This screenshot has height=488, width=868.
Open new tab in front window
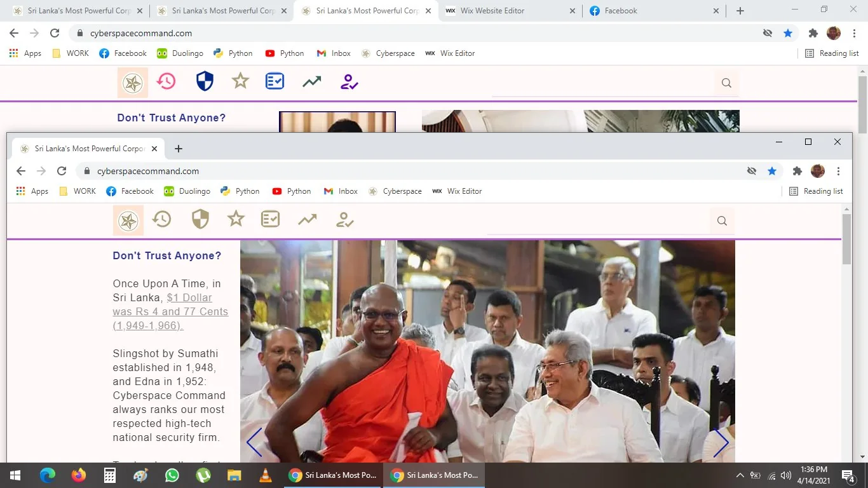click(179, 149)
